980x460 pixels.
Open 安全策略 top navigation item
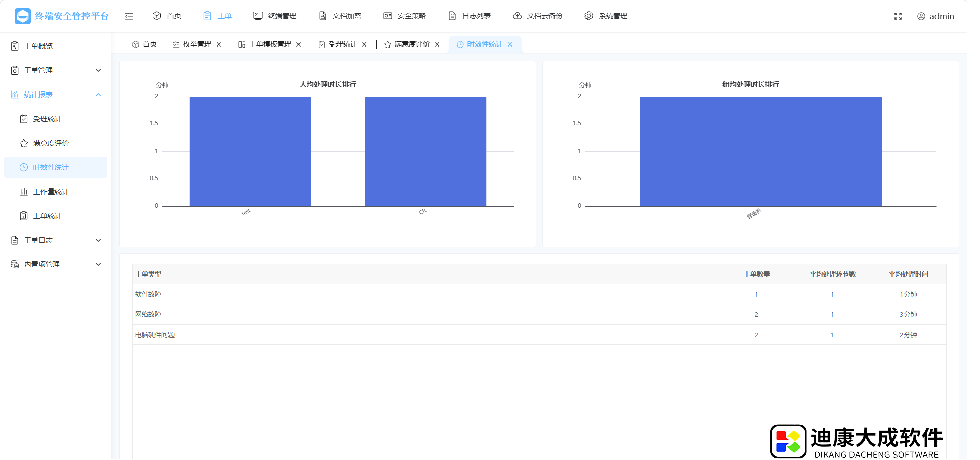coord(405,16)
